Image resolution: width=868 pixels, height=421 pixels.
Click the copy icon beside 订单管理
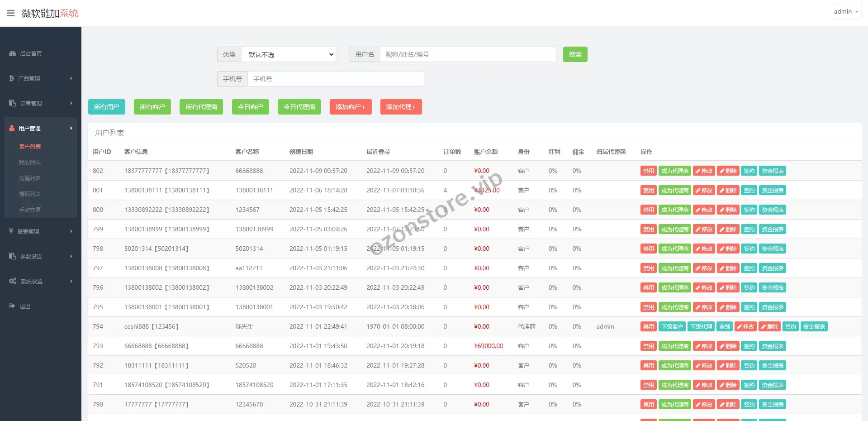point(12,103)
